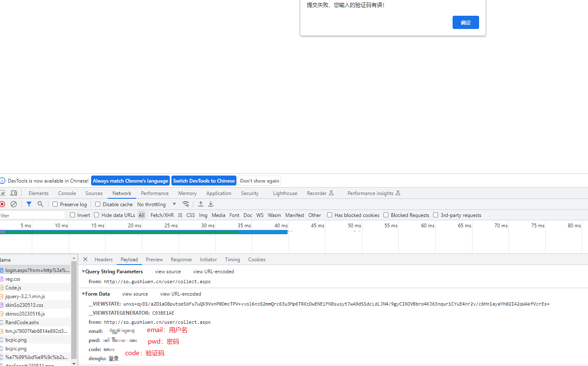Click the 40 ms timeline marker
Viewport: 588px width, 366px height.
(281, 226)
